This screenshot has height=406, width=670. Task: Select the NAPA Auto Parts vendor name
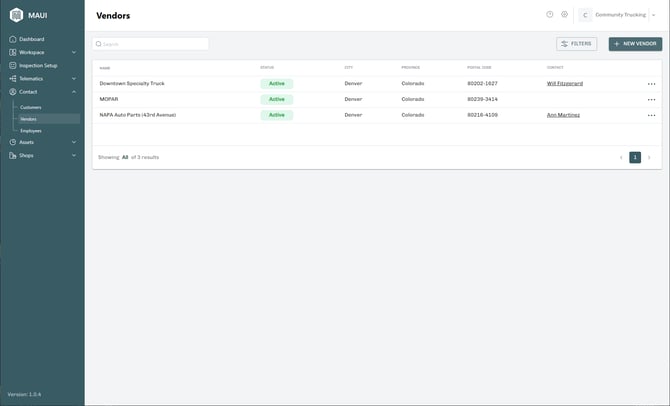pos(138,115)
